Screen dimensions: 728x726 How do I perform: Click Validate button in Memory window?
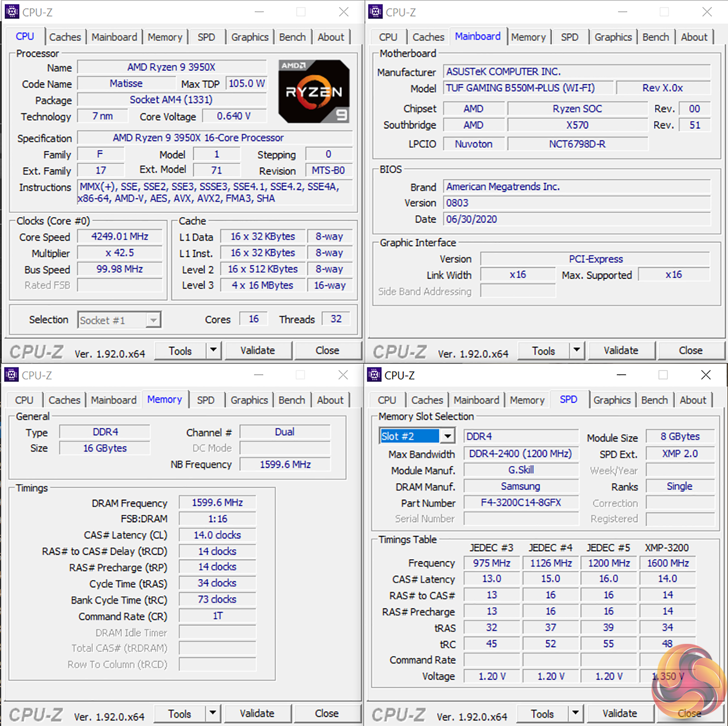pos(257,713)
